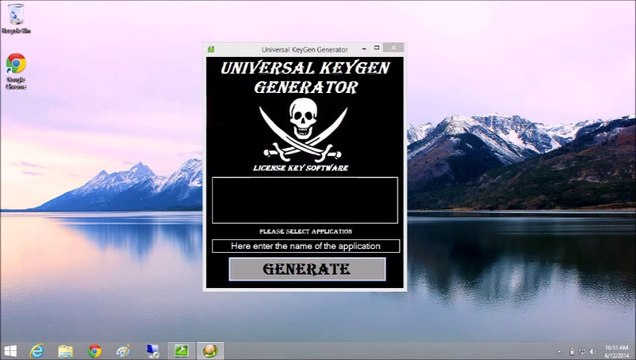The height and width of the screenshot is (360, 636).
Task: Close the Universal KeyGen Generator window
Action: pos(393,47)
